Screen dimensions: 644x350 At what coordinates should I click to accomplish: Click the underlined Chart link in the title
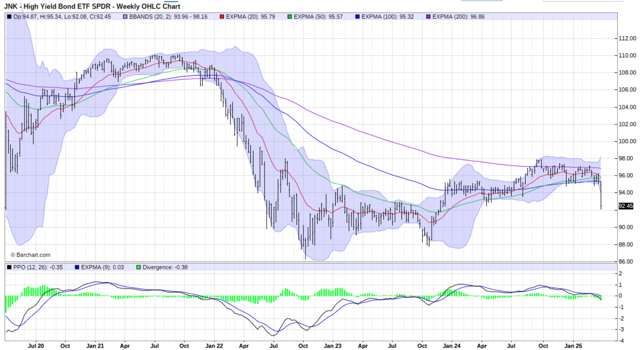[171, 7]
